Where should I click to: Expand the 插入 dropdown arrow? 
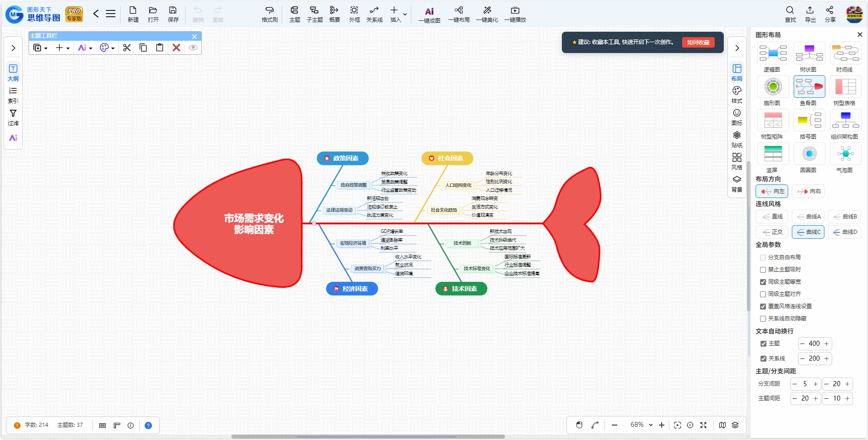point(405,15)
